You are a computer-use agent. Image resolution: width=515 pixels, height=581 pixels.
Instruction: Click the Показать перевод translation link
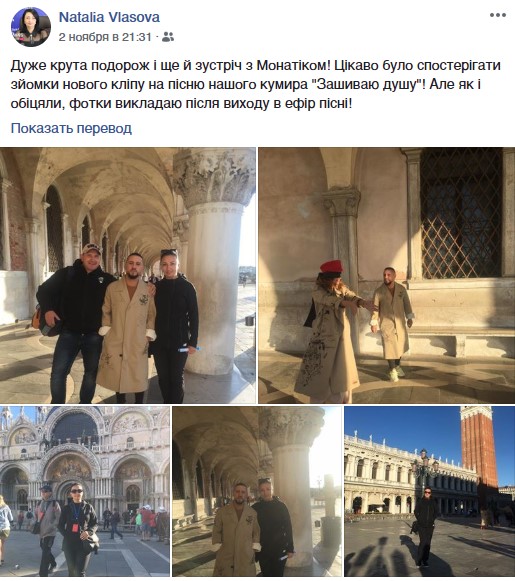tap(71, 128)
